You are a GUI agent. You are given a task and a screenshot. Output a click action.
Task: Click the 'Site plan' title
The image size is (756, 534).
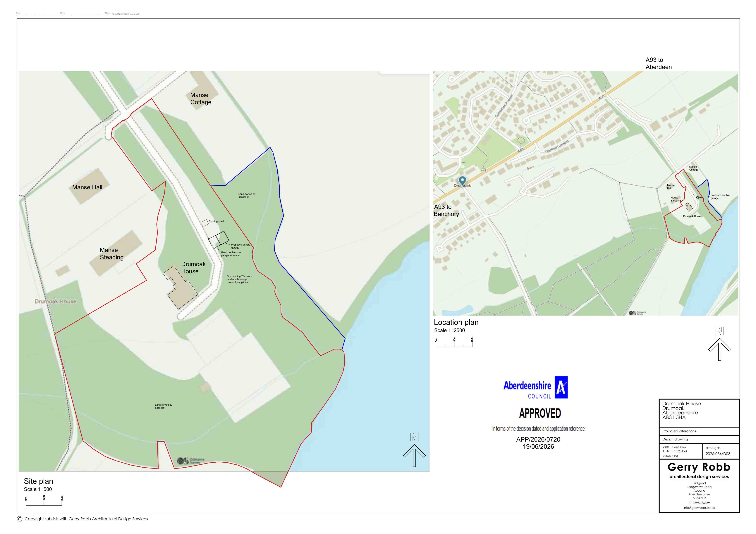[x=39, y=481]
